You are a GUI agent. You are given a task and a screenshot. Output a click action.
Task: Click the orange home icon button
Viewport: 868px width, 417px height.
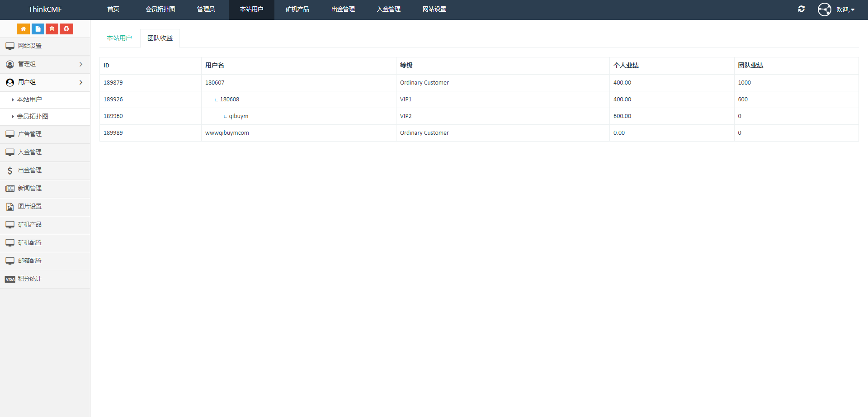pyautogui.click(x=23, y=29)
